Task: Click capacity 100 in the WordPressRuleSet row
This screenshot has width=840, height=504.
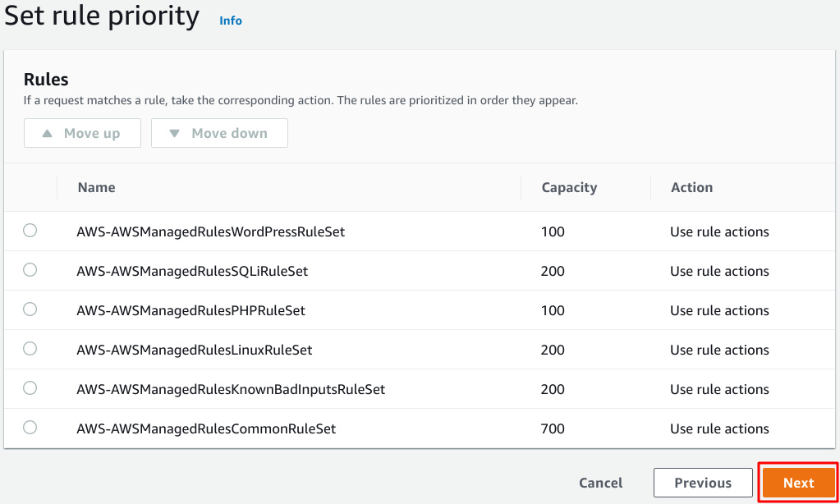Action: tap(553, 232)
